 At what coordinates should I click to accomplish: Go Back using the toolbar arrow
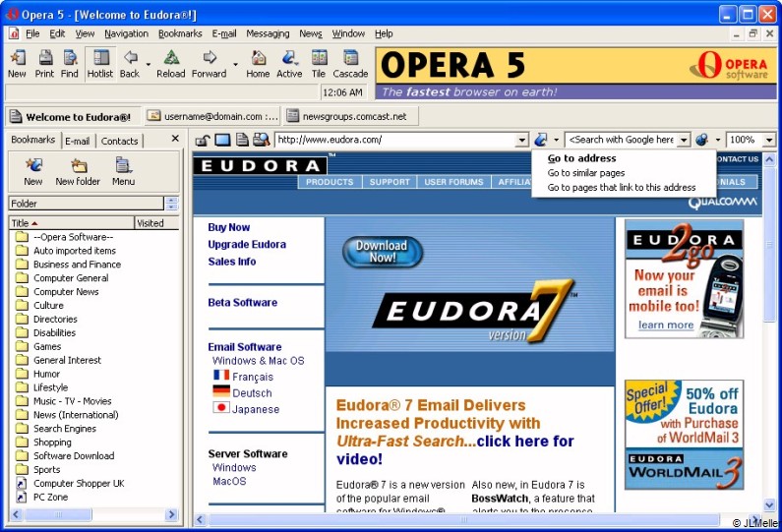[x=130, y=64]
